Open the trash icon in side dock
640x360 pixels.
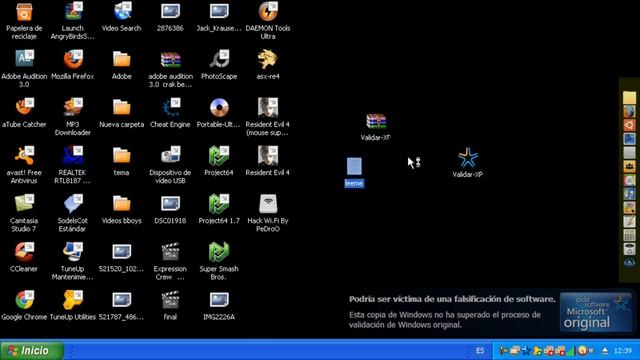pos(629,249)
